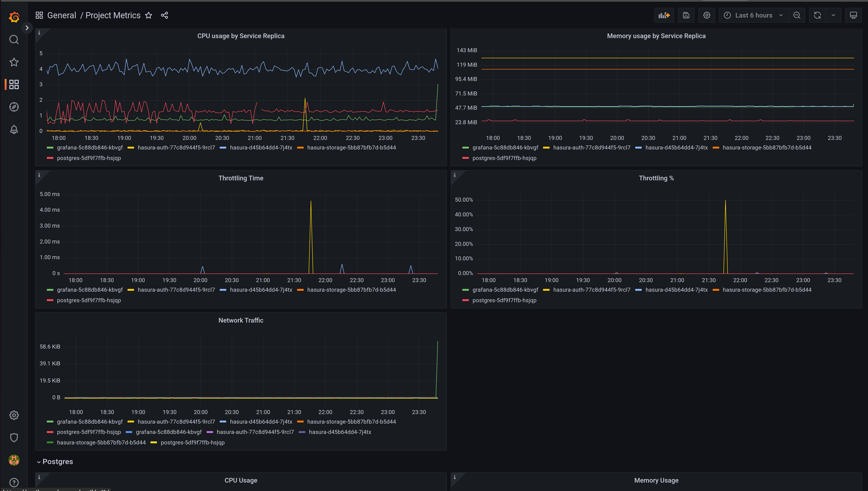
Task: Toggle hasura-storage-5bb87bfb7d-b5d44 in CPU usage legend
Action: 351,148
